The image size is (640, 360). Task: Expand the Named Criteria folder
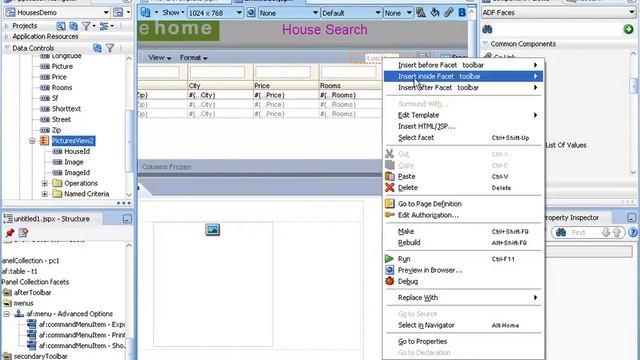44,194
